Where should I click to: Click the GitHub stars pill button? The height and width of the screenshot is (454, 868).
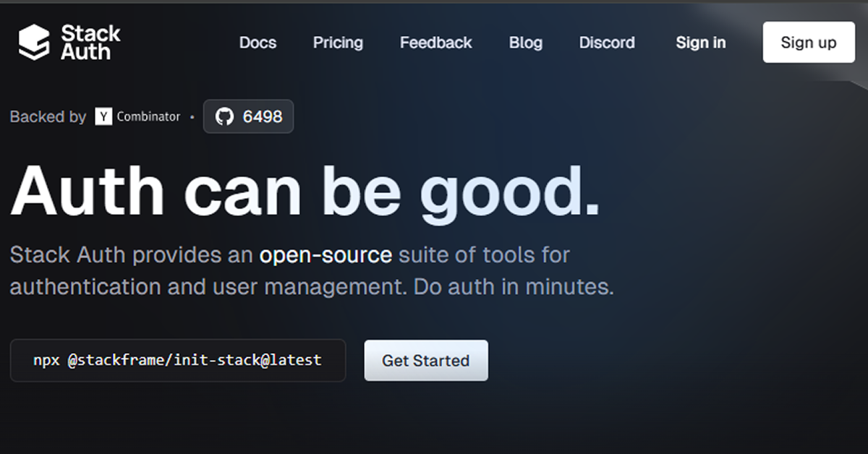click(248, 116)
